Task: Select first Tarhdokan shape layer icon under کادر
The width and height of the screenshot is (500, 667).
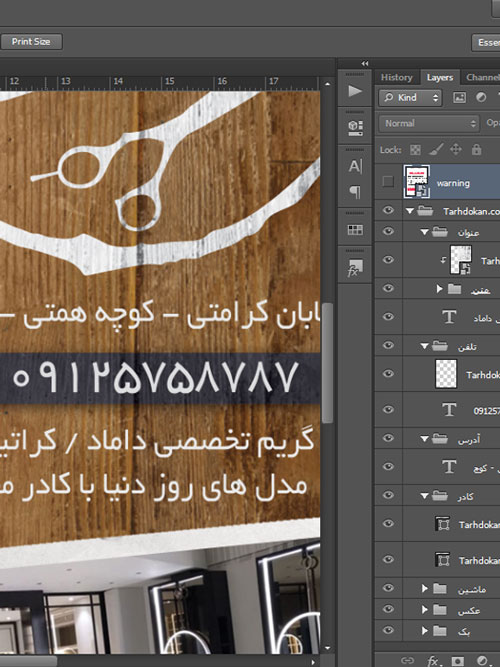Action: (443, 524)
